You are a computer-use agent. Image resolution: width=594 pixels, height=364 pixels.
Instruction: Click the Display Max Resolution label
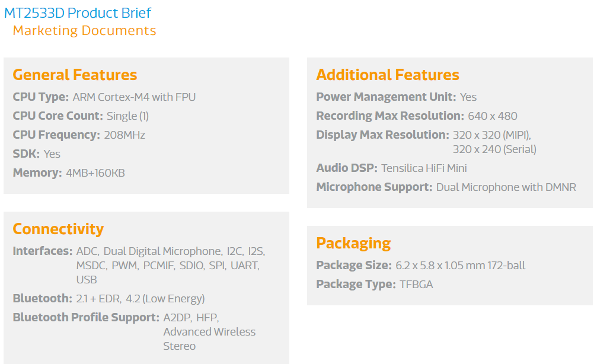(x=382, y=135)
